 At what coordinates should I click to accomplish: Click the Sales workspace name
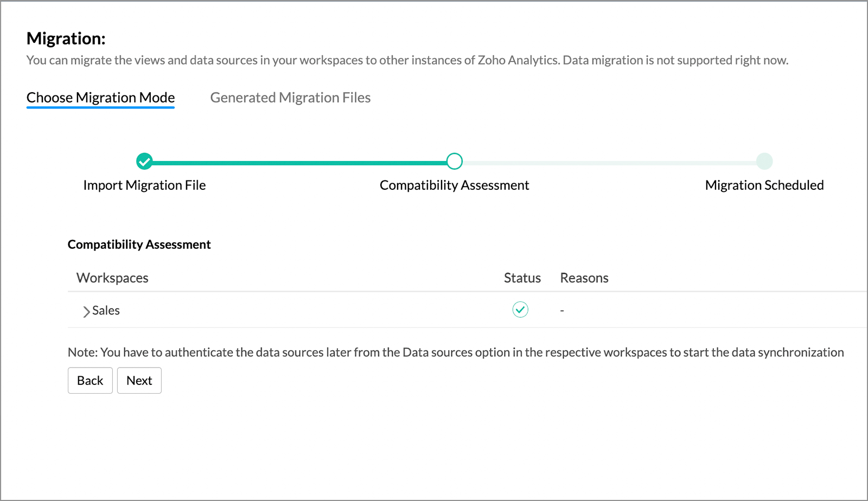click(106, 311)
